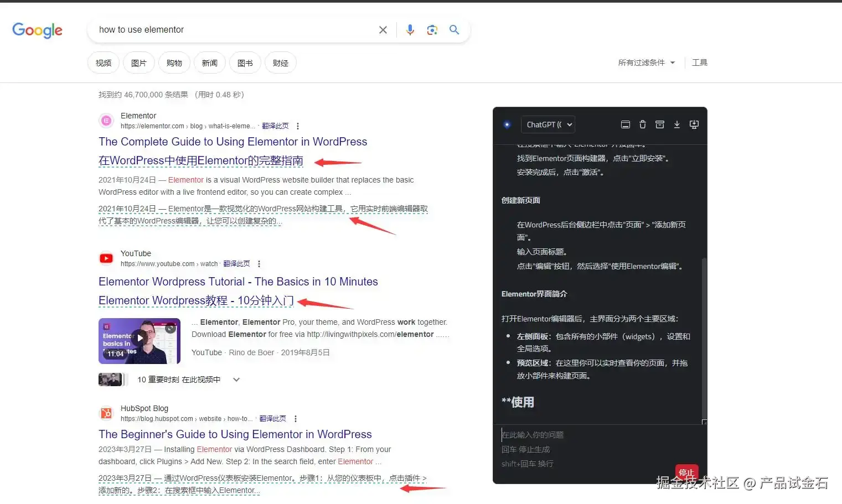Click the HubSpot Blog site name text

(x=144, y=408)
